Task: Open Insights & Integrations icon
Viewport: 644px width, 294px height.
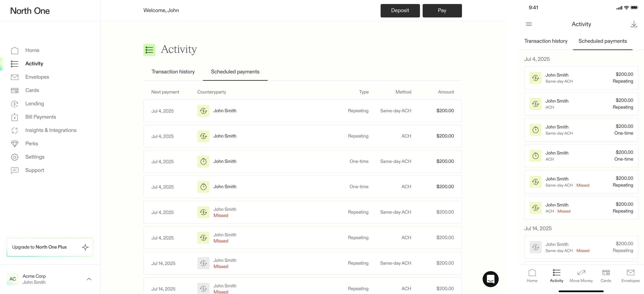Action: pos(14,130)
